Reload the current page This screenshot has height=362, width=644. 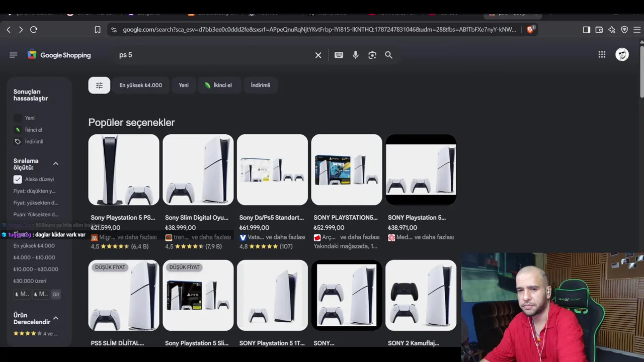click(x=34, y=30)
